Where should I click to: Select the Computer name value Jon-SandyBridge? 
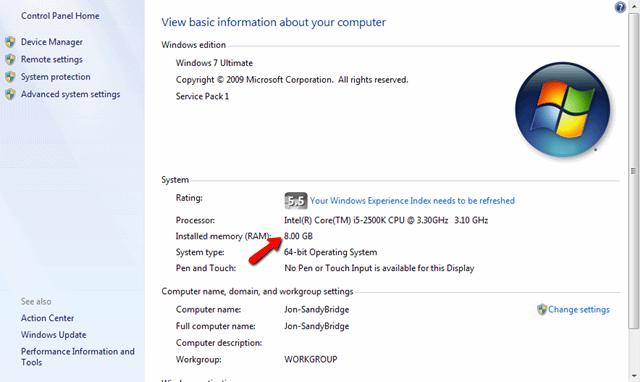[317, 309]
